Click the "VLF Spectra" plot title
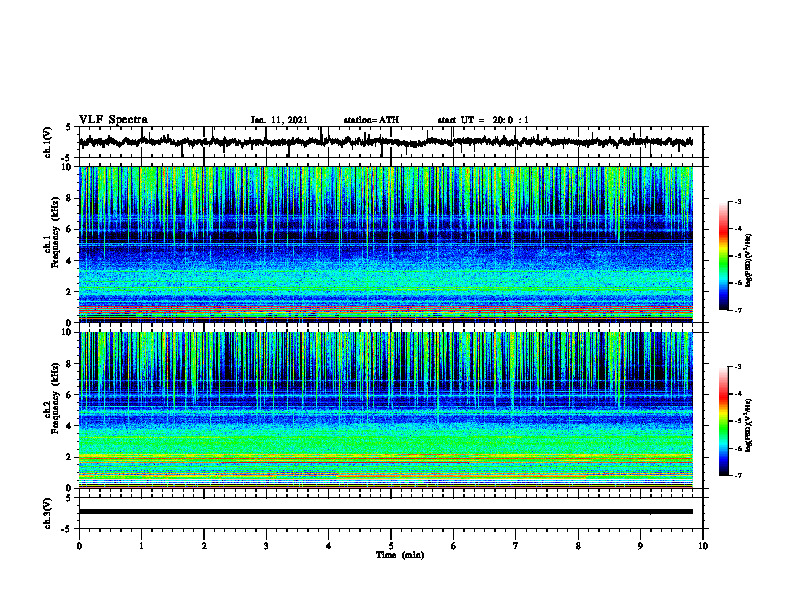The height and width of the screenshot is (612, 792). [113, 120]
